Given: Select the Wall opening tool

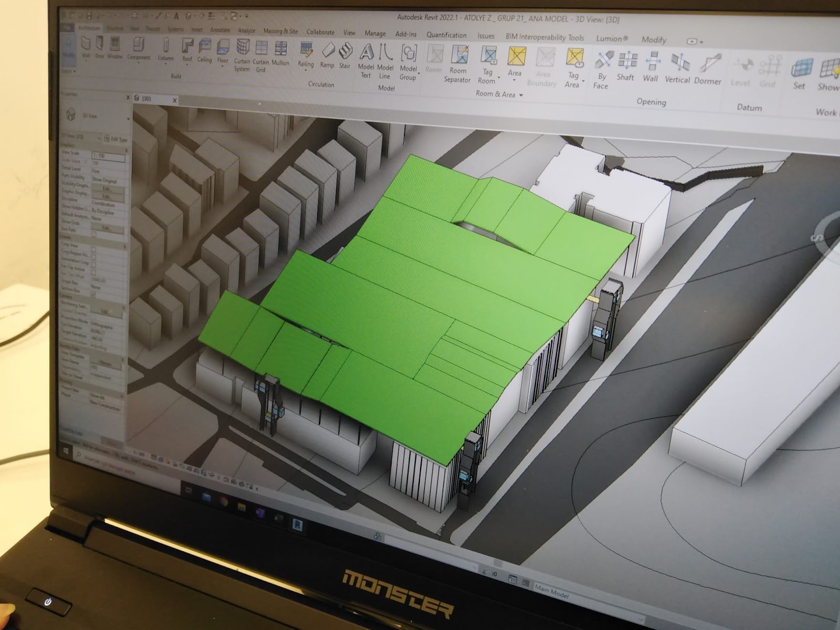Looking at the screenshot, I should [651, 67].
